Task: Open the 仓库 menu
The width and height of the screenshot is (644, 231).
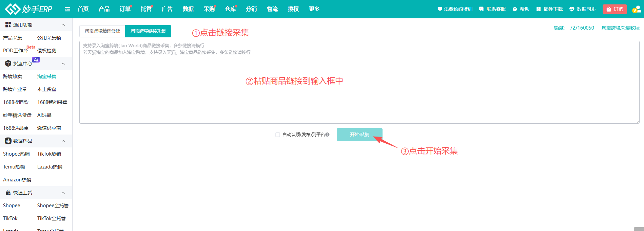Action: tap(230, 9)
